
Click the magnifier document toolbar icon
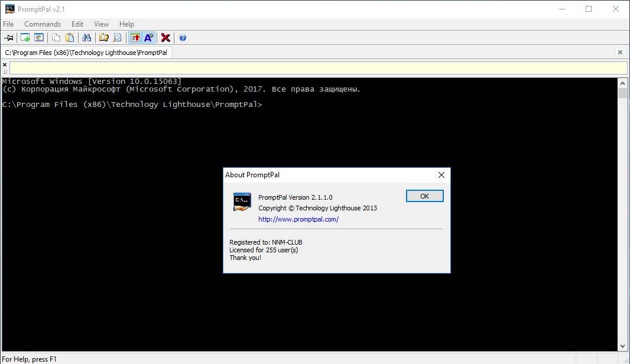[x=117, y=38]
